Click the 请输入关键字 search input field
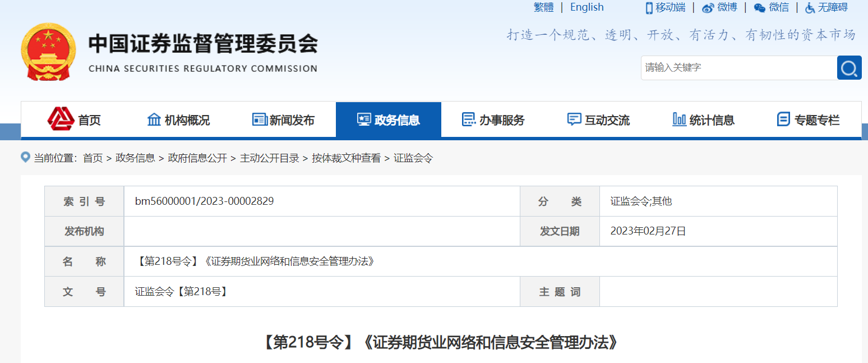The height and width of the screenshot is (363, 868). 739,68
